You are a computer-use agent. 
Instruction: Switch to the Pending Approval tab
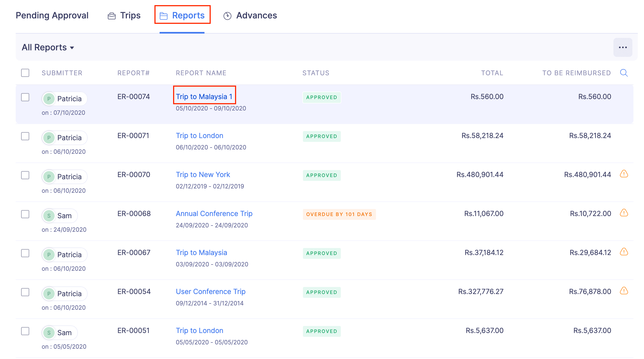coord(52,15)
